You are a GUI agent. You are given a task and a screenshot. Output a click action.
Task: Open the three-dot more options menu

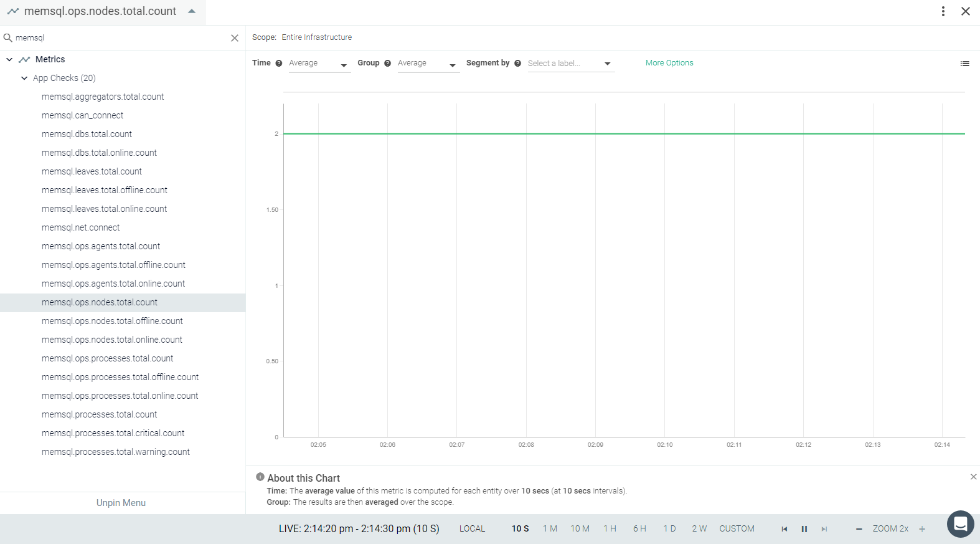coord(943,11)
